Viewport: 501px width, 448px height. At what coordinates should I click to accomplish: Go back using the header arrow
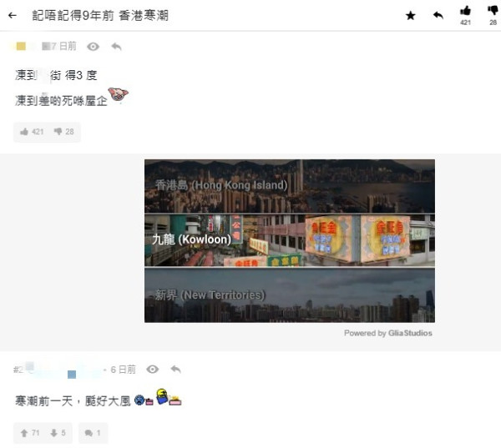pyautogui.click(x=13, y=15)
